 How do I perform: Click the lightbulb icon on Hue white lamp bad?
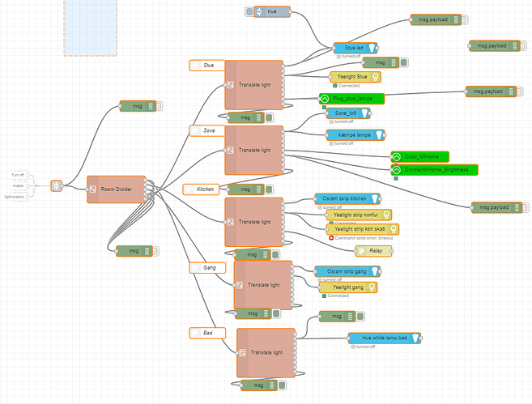(415, 338)
